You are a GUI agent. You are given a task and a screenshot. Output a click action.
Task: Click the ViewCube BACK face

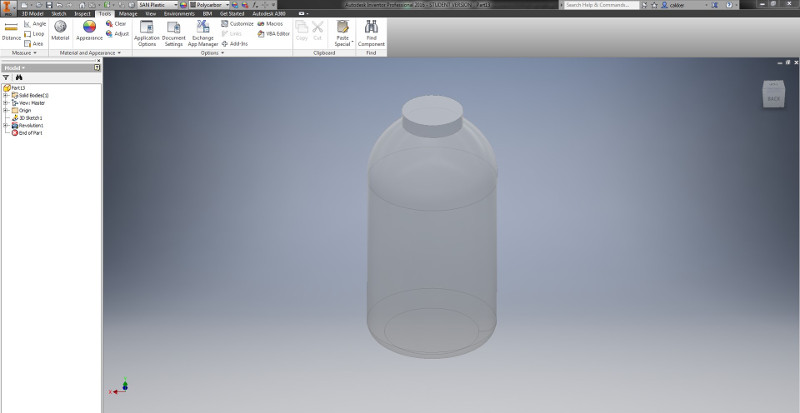click(x=773, y=98)
